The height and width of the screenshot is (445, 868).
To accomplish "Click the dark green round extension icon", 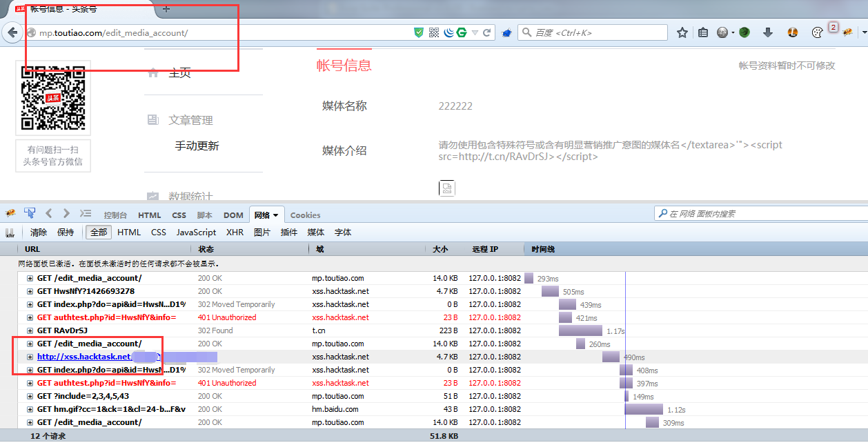I will [744, 32].
